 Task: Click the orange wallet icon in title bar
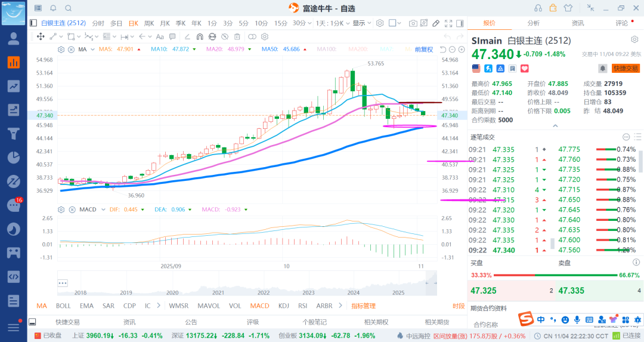[553, 8]
